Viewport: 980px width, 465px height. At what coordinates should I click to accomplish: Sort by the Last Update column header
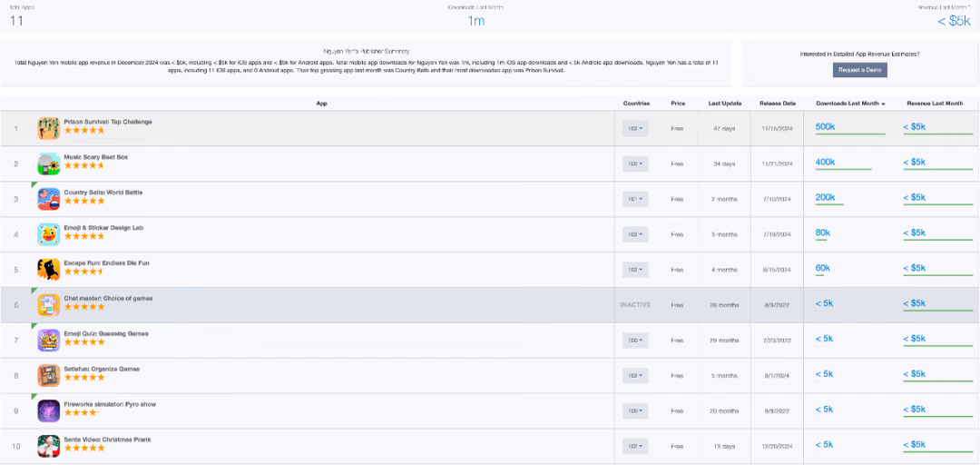tap(724, 104)
